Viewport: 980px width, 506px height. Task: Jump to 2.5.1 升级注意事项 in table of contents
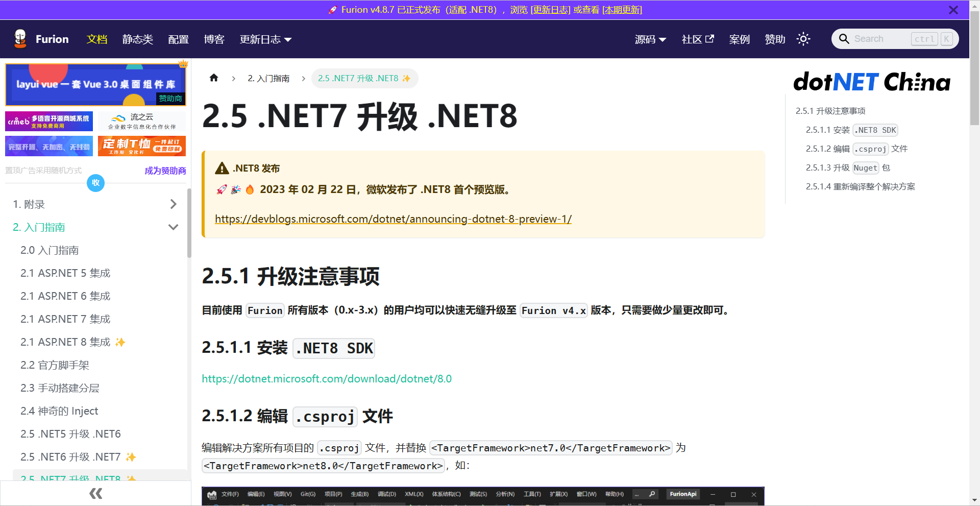[x=830, y=111]
